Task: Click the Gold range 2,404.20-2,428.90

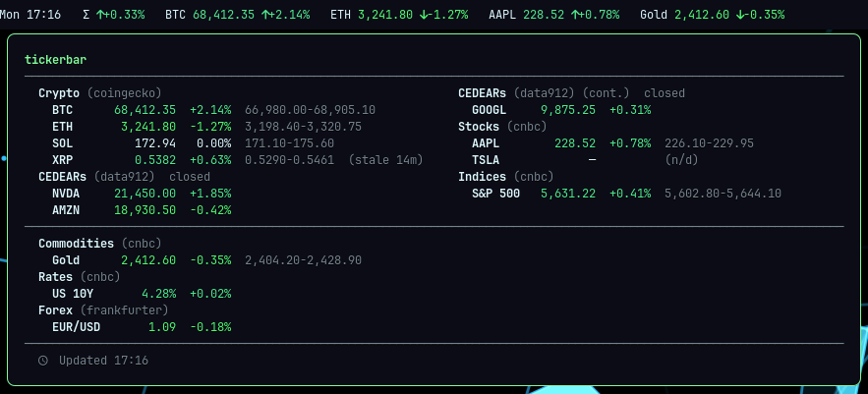Action: point(304,260)
